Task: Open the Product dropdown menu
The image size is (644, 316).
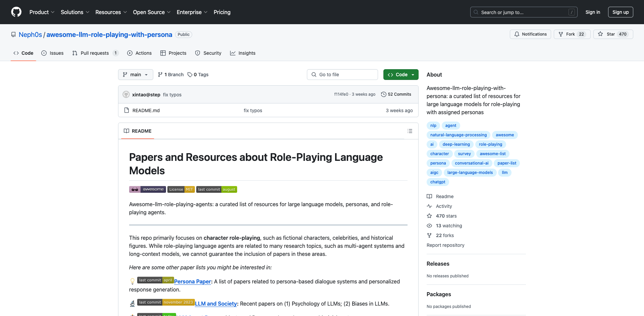Action: 42,12
